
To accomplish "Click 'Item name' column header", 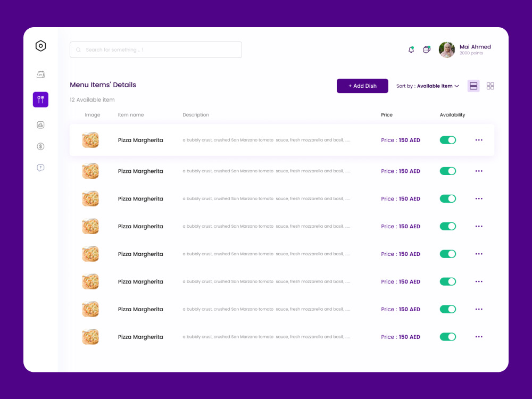I will tap(131, 115).
